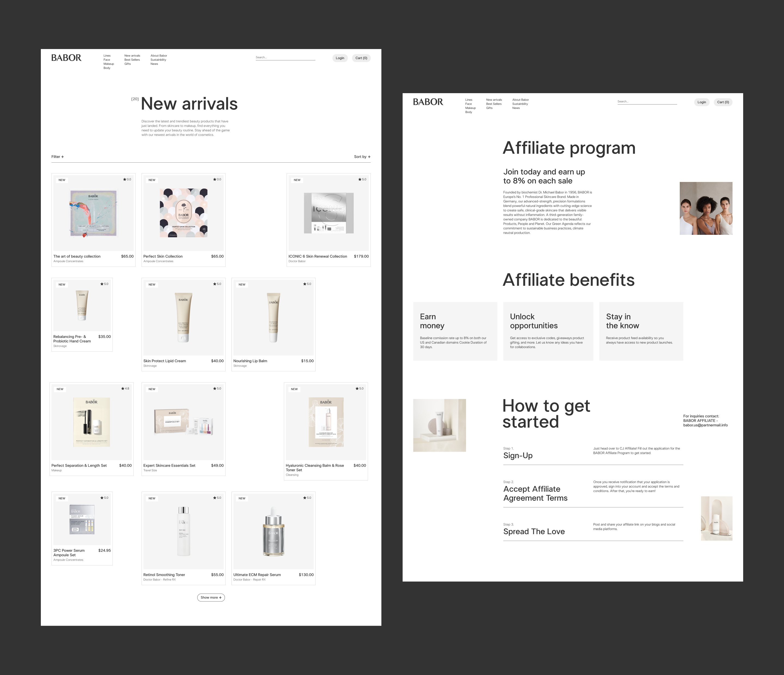This screenshot has height=675, width=784.
Task: Open Cart (0) on the Affiliate program page
Action: (x=723, y=102)
